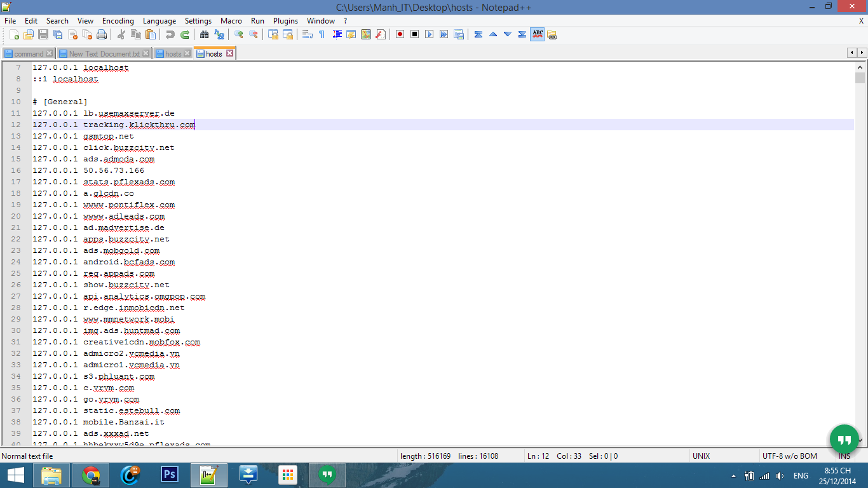Cut the selection using the scissors icon
The height and width of the screenshot is (488, 868).
point(121,34)
